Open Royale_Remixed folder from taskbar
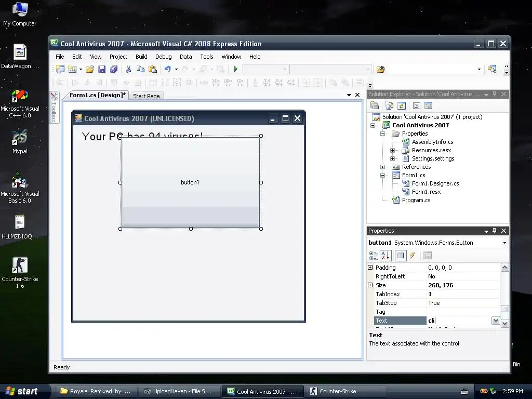The width and height of the screenshot is (532, 399). [96, 391]
